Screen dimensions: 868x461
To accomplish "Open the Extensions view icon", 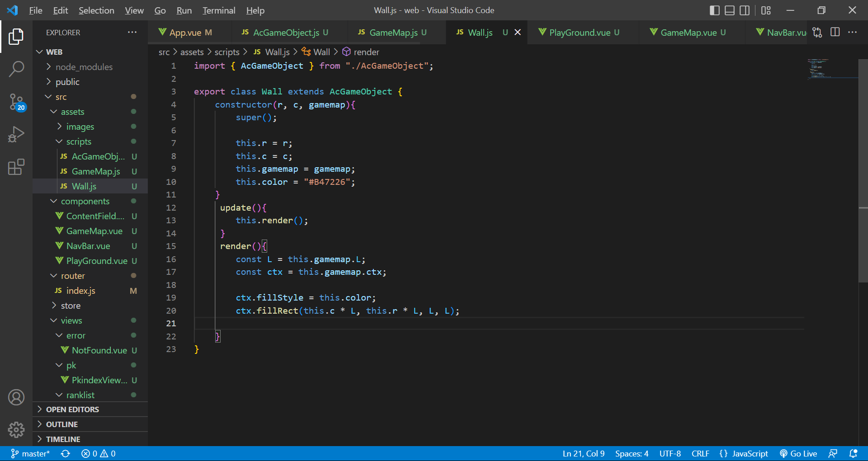I will click(16, 167).
